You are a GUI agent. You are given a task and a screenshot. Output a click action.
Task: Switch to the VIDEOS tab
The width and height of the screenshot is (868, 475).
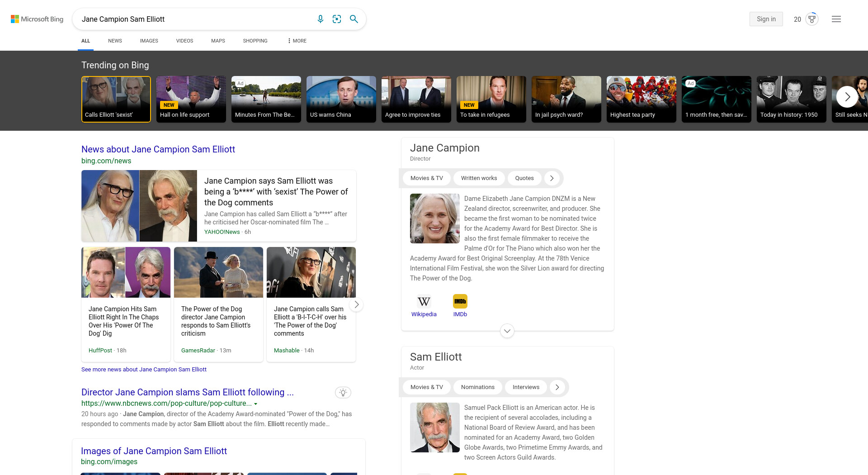184,41
